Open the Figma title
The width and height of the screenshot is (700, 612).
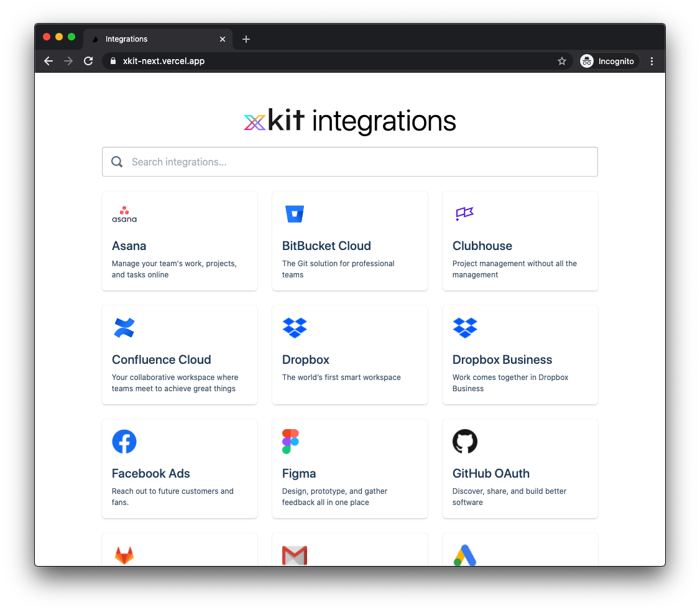tap(298, 473)
